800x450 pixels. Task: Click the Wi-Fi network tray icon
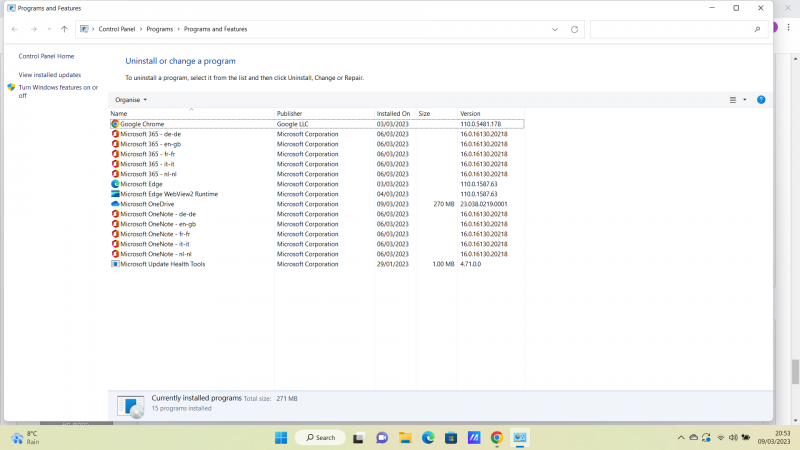pyautogui.click(x=720, y=438)
